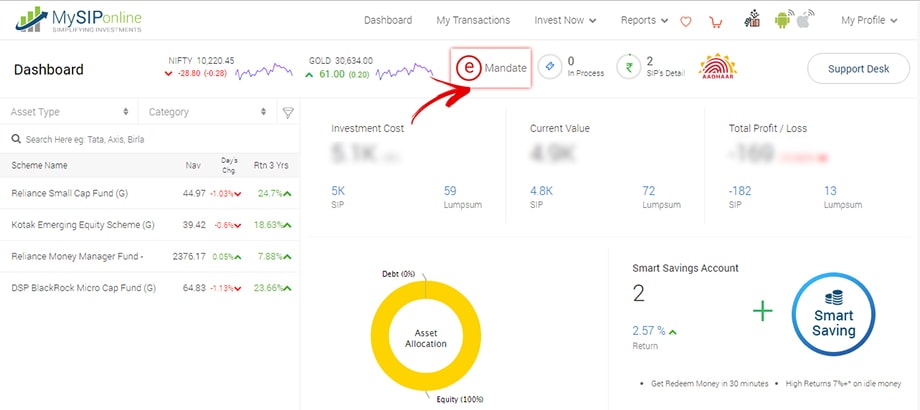Click the 2.57 % return value
The image size is (920, 410).
(x=649, y=331)
